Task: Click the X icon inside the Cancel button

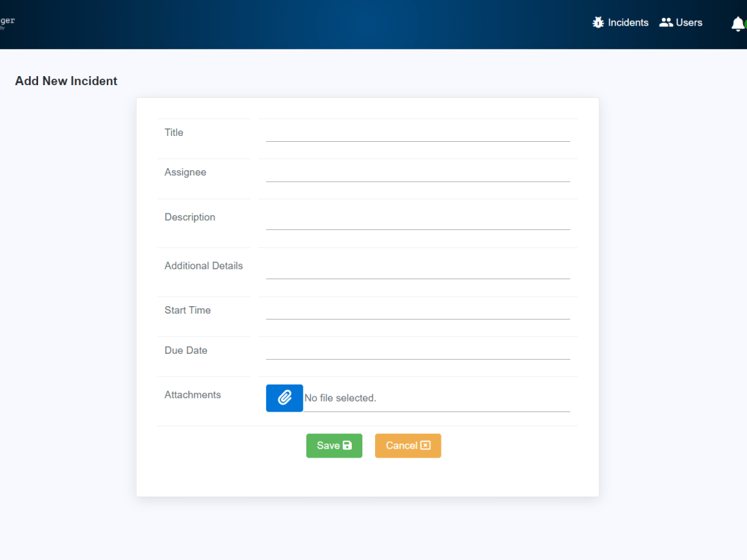Action: tap(426, 445)
